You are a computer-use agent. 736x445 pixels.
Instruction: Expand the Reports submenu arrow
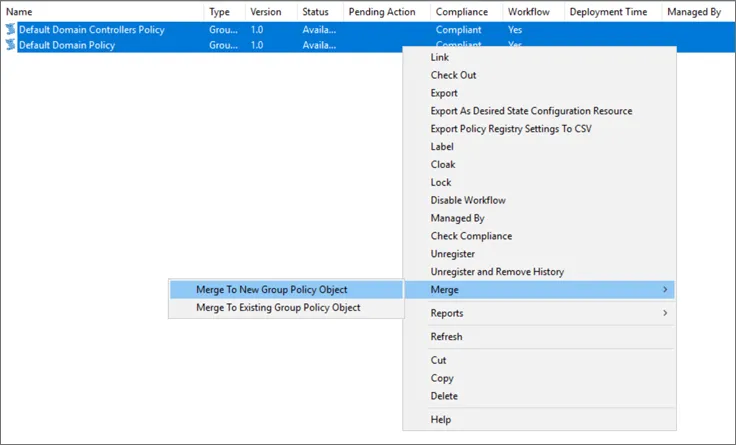[x=665, y=313]
